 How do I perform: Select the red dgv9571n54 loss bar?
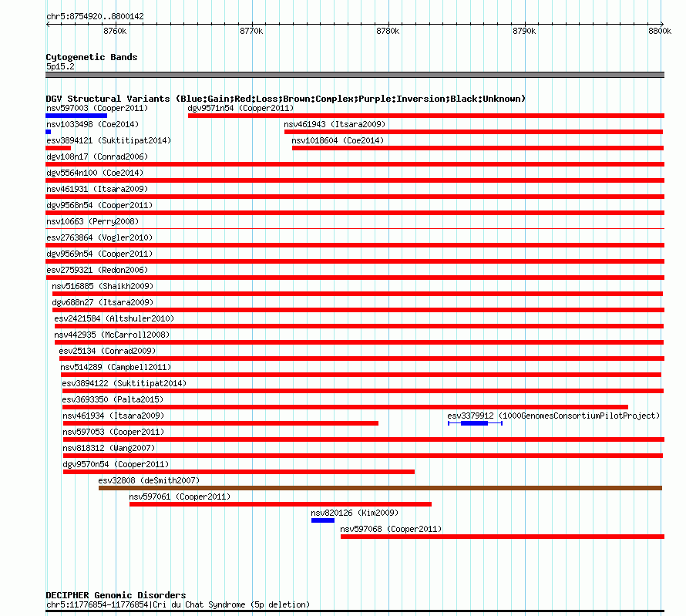[426, 116]
